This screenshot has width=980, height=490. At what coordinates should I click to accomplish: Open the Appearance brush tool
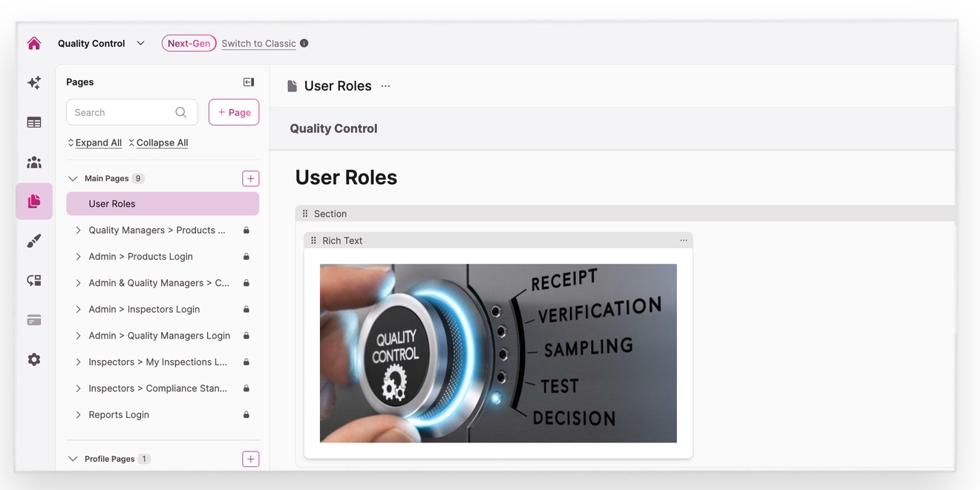tap(33, 240)
